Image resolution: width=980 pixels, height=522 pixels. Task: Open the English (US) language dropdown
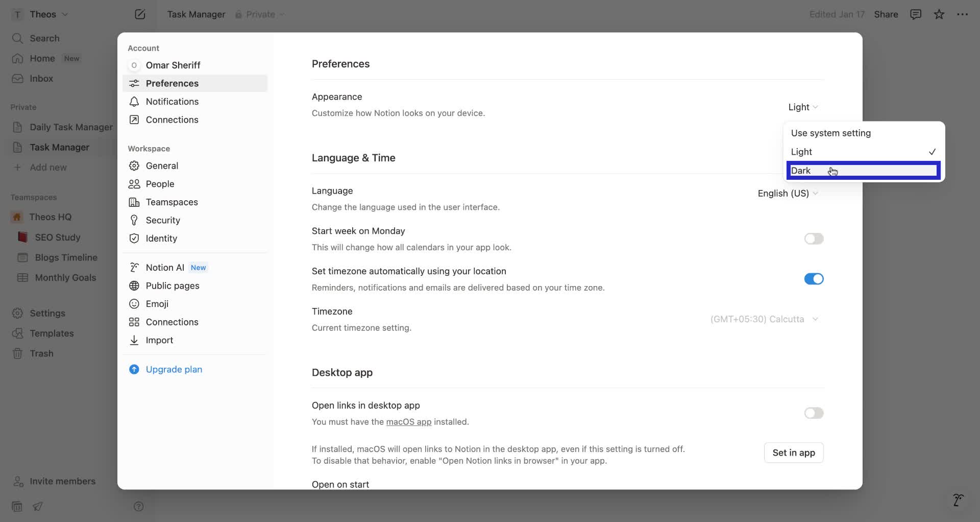pos(788,193)
